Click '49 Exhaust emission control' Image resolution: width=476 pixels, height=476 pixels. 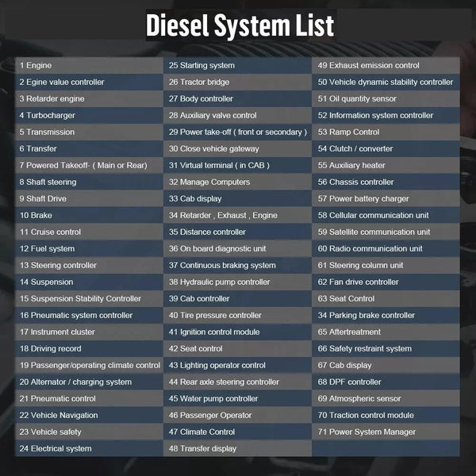click(x=386, y=65)
